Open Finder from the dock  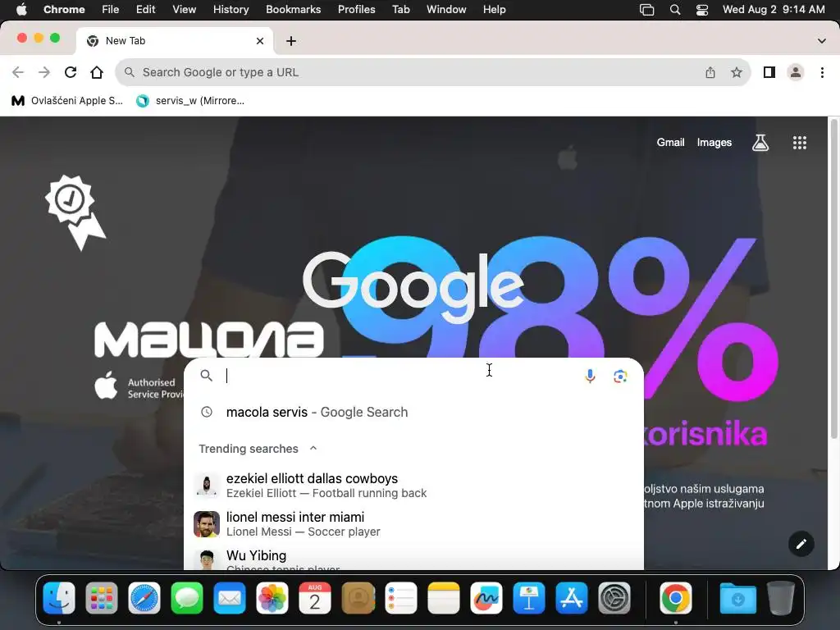point(59,598)
